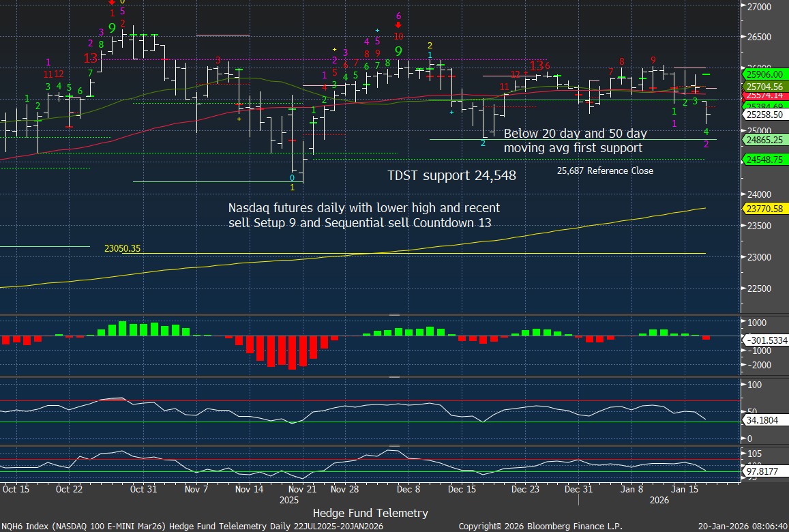Click the '25,687 Reference Close' annotation text
The image size is (789, 532).
tap(605, 171)
